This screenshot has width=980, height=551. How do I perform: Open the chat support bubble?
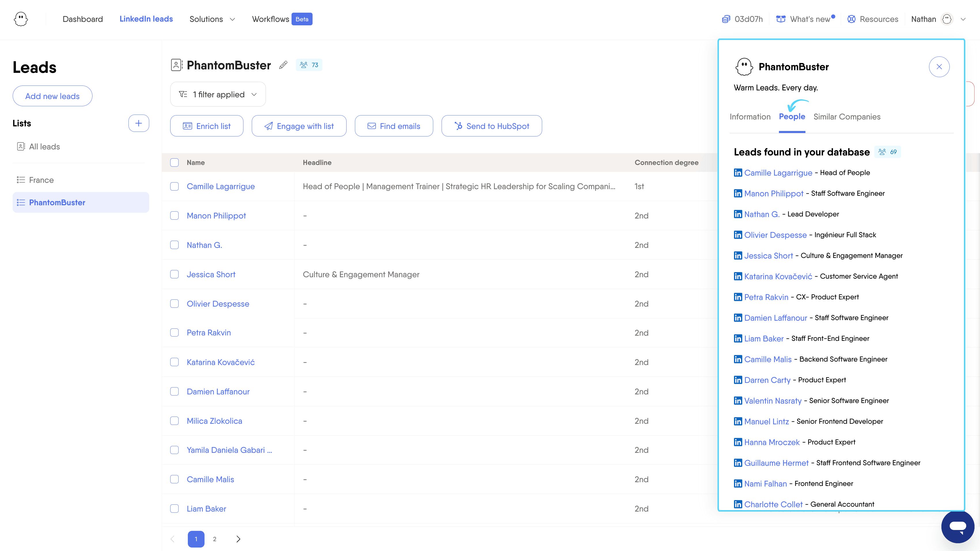tap(958, 527)
